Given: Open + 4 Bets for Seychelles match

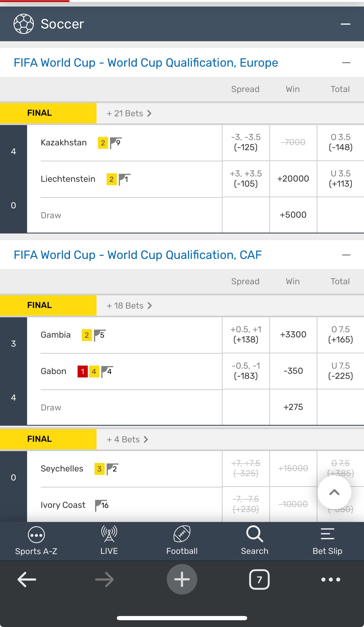Looking at the screenshot, I should (127, 440).
